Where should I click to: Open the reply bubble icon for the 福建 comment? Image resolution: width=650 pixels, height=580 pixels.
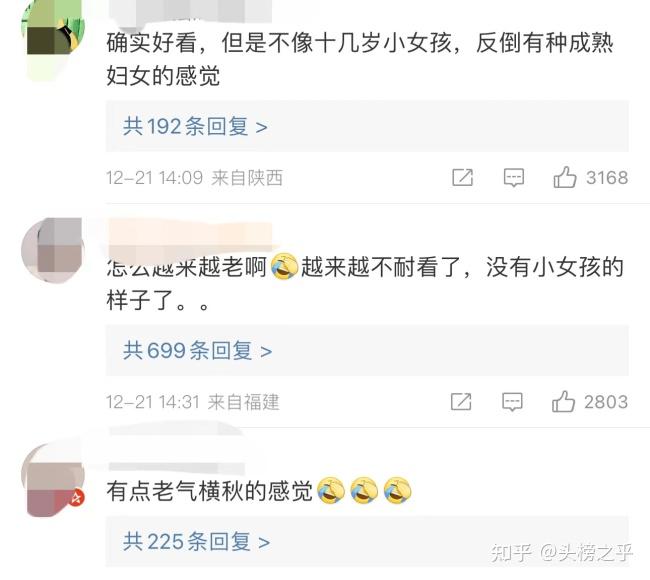[x=512, y=402]
